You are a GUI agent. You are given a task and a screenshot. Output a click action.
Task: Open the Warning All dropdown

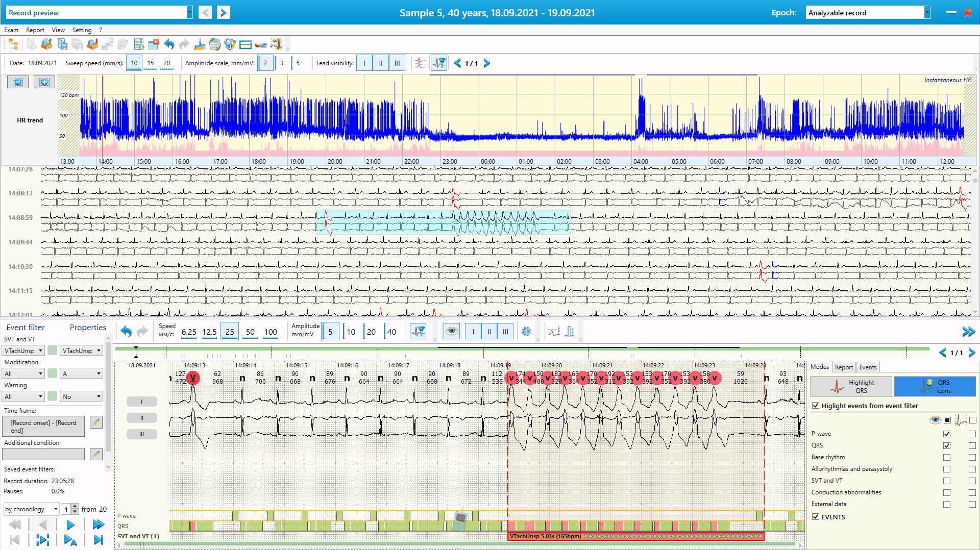click(23, 397)
